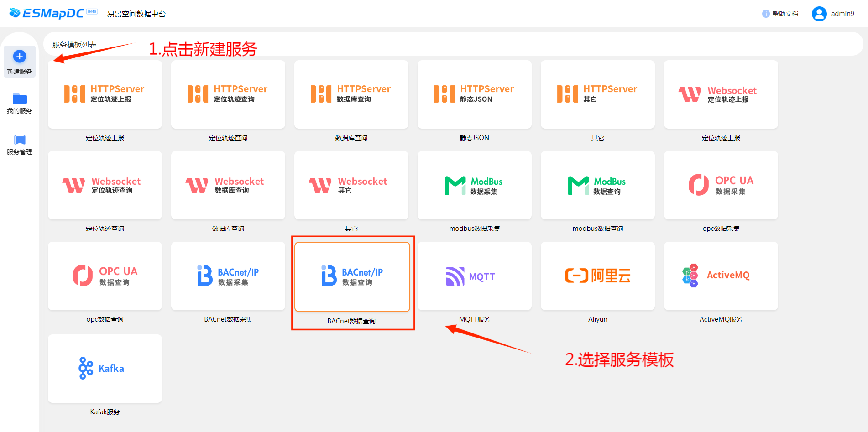
Task: Select ModBus 数据采集 template card
Action: [x=475, y=185]
